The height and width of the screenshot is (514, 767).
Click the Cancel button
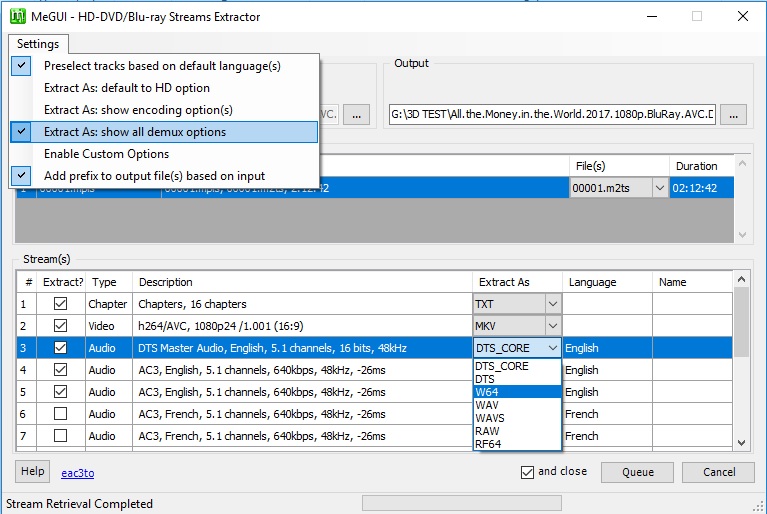[x=719, y=472]
